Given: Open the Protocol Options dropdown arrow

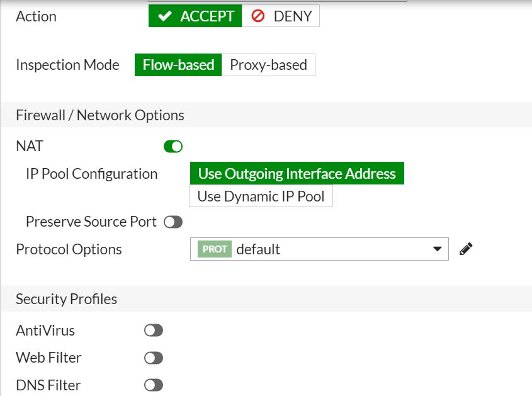Looking at the screenshot, I should tap(438, 249).
